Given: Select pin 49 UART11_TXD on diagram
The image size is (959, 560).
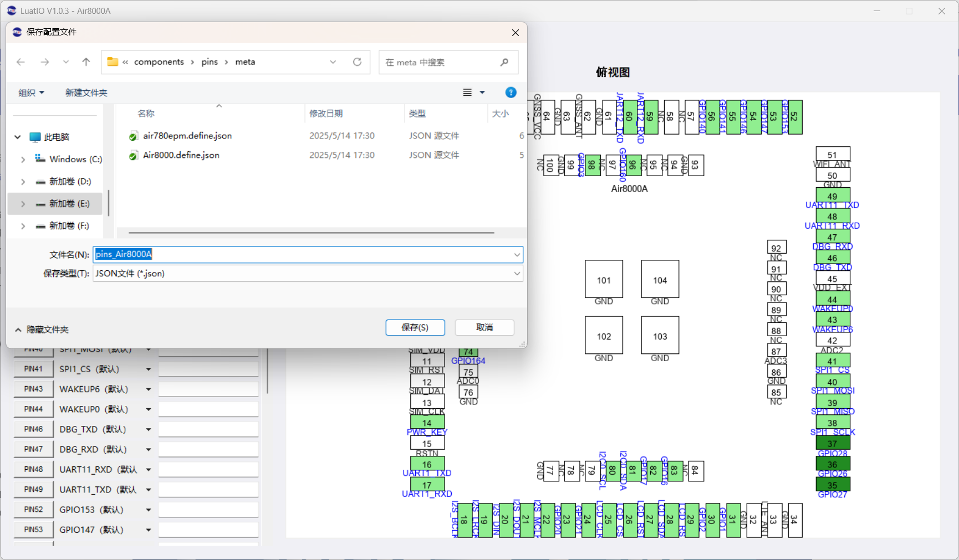Looking at the screenshot, I should pyautogui.click(x=833, y=196).
